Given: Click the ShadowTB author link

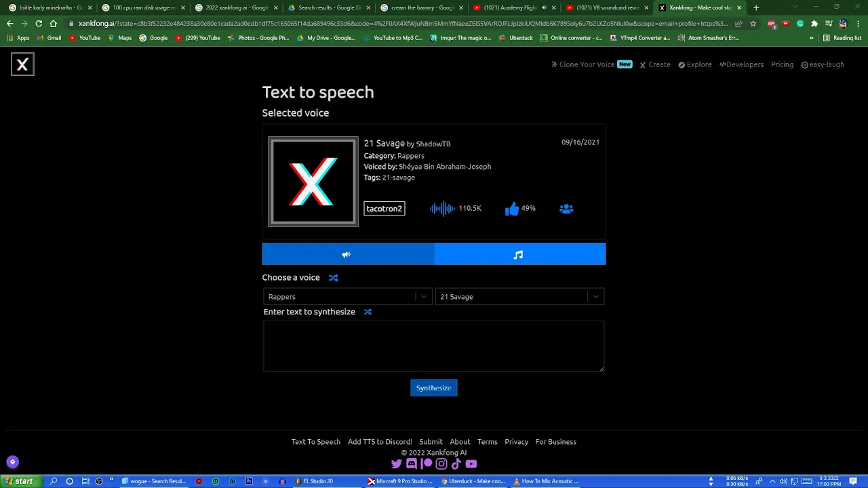Looking at the screenshot, I should click(x=433, y=144).
